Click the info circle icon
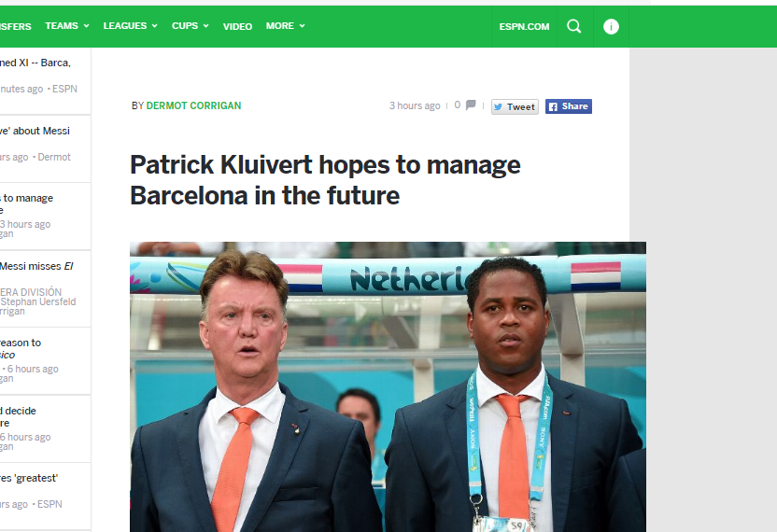This screenshot has height=532, width=777. [x=611, y=26]
